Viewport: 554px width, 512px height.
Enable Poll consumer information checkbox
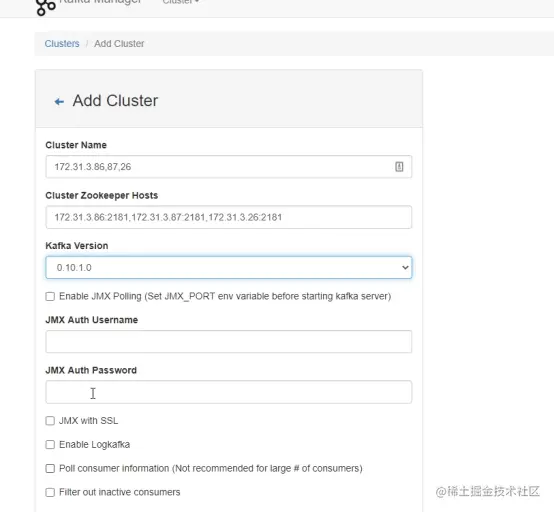point(50,468)
